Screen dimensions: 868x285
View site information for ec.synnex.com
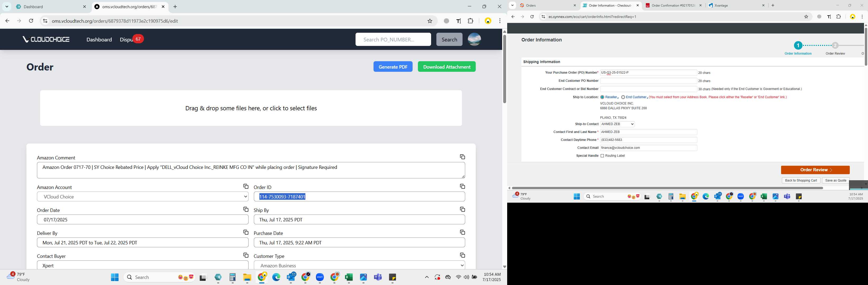(x=543, y=16)
